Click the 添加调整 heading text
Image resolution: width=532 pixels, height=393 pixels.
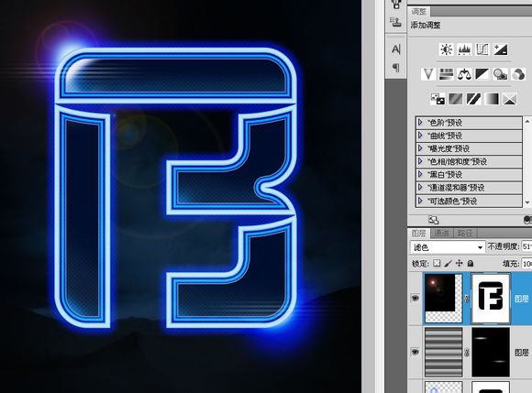[426, 25]
